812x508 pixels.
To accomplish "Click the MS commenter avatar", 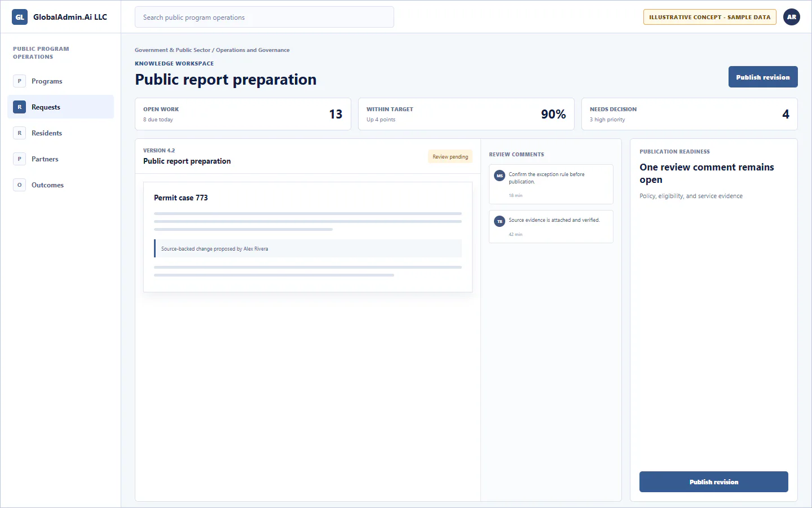I will tap(500, 176).
